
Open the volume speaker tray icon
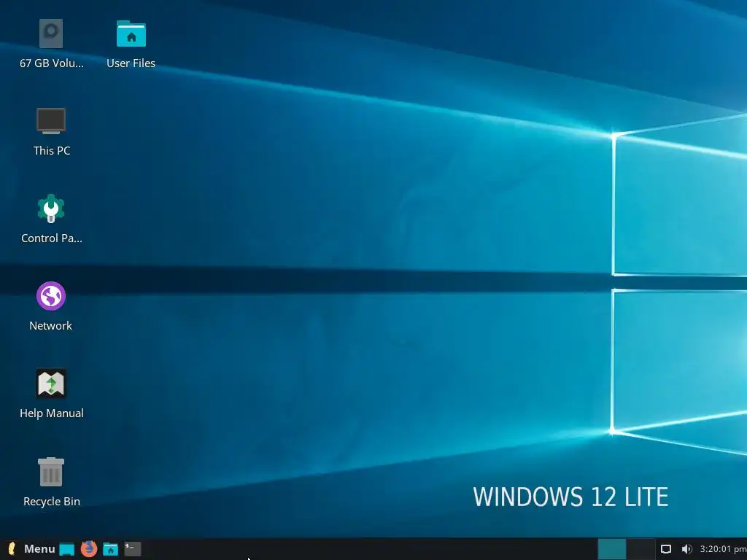click(686, 549)
